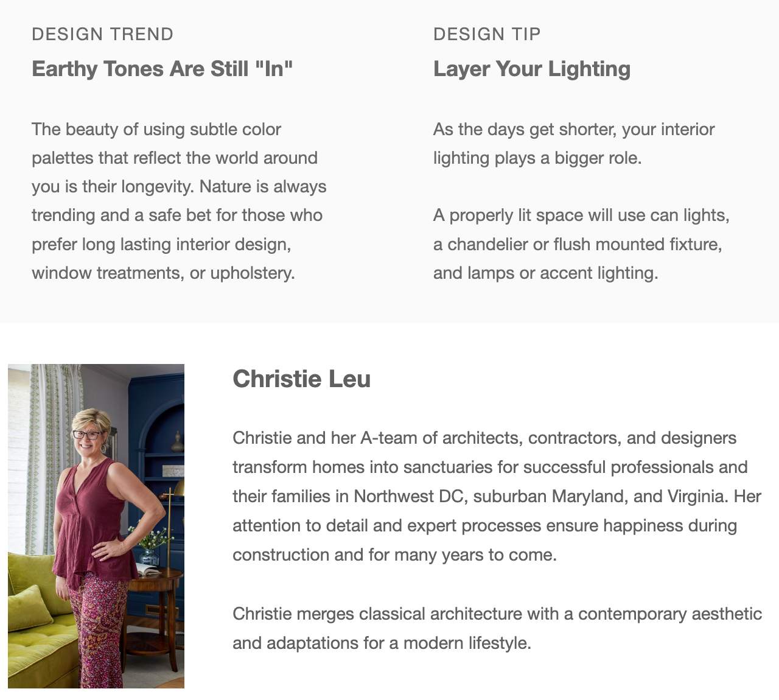This screenshot has width=779, height=700.
Task: Click the 'Earthy Tones Are Still In' heading
Action: pos(162,69)
